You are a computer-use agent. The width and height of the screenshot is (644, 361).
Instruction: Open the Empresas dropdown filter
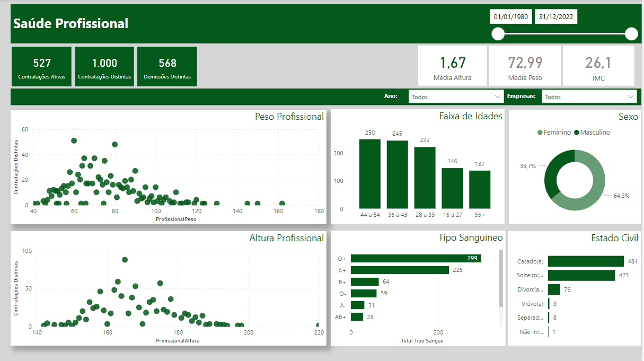point(589,96)
